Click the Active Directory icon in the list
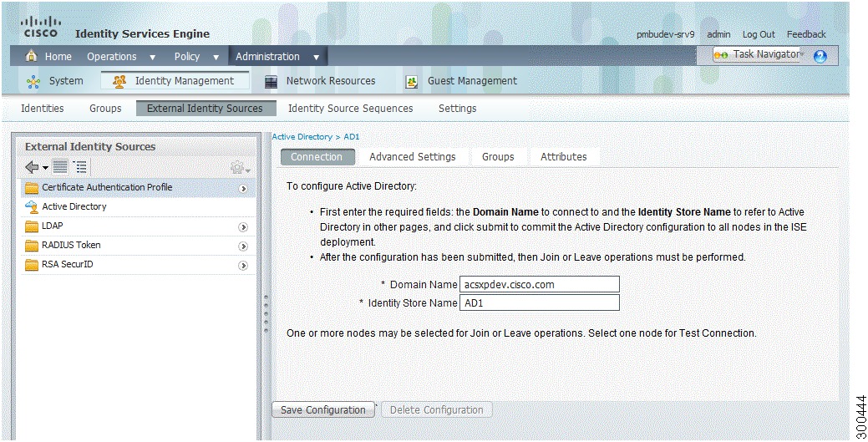The height and width of the screenshot is (442, 868). click(32, 206)
